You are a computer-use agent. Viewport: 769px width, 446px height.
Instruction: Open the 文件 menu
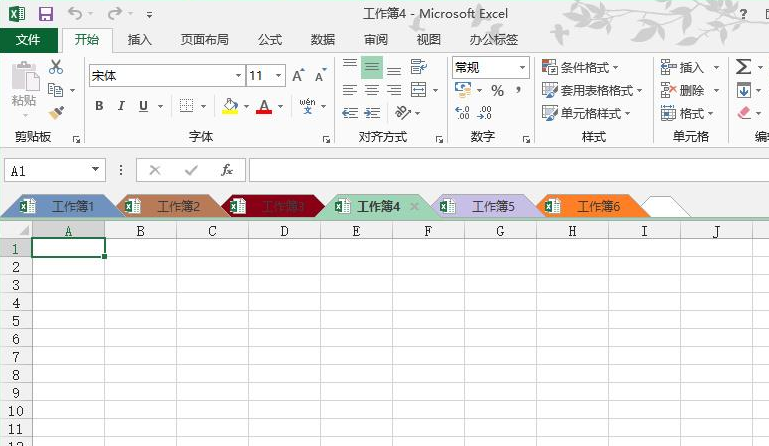[28, 40]
